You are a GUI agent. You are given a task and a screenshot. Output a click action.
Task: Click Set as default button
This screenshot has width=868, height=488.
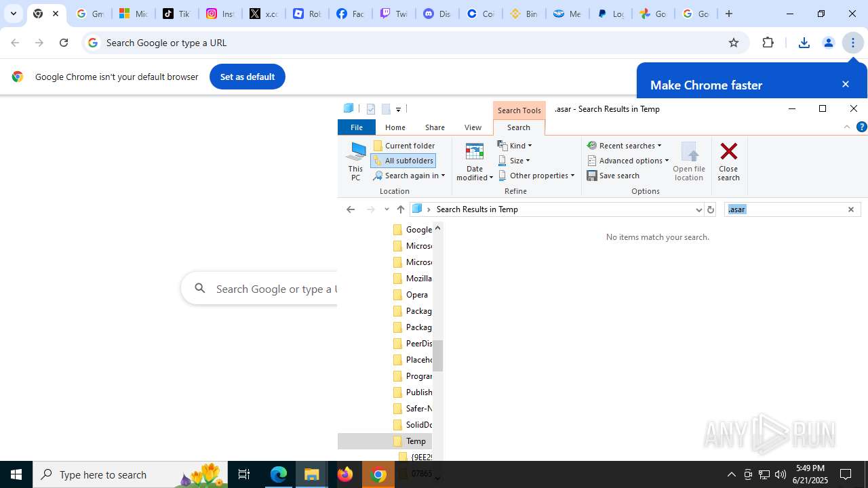248,77
